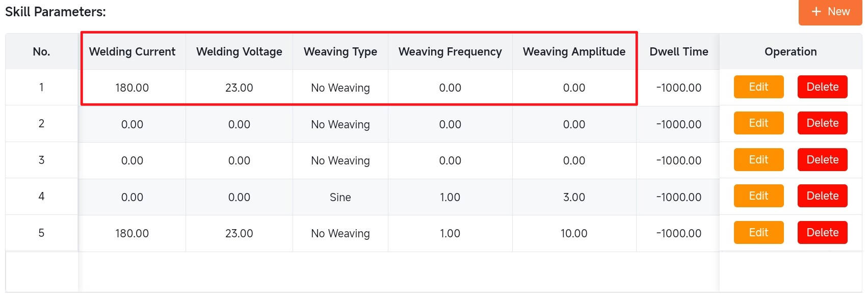
Task: Click the New button with plus icon
Action: (830, 12)
